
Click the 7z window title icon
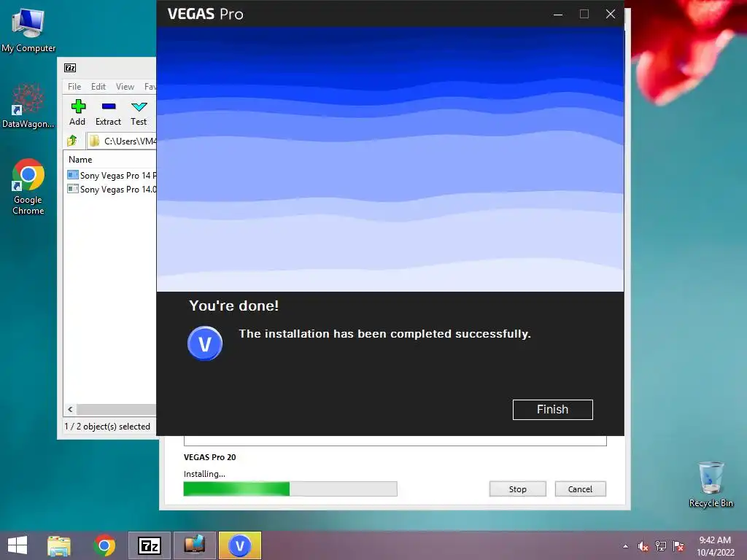click(70, 68)
